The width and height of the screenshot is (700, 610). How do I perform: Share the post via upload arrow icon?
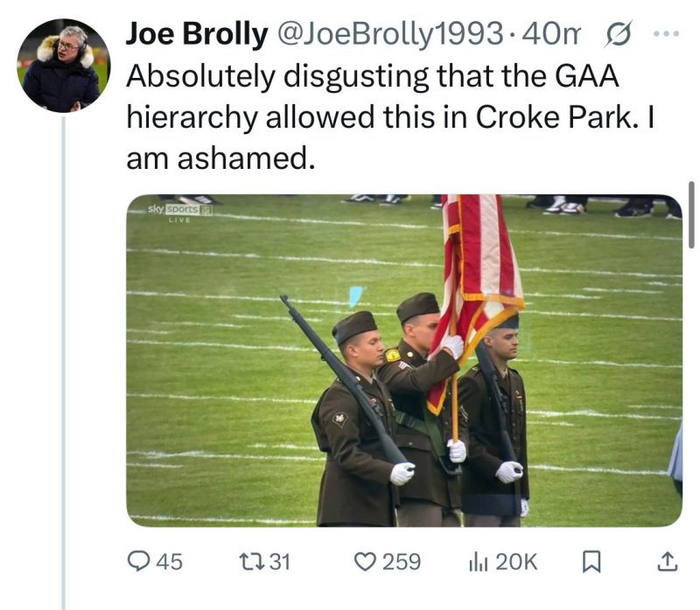(668, 562)
